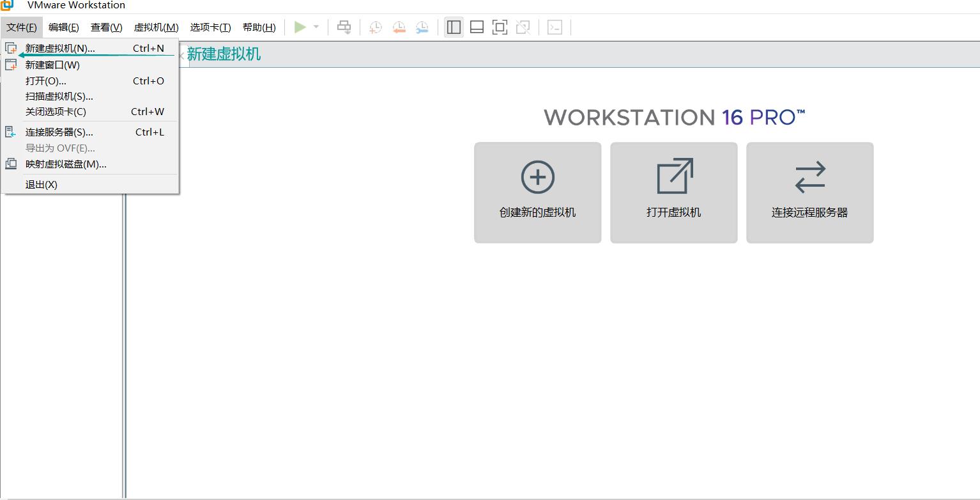Click the Unity mode toolbar icon
This screenshot has width=980, height=500.
pos(523,27)
